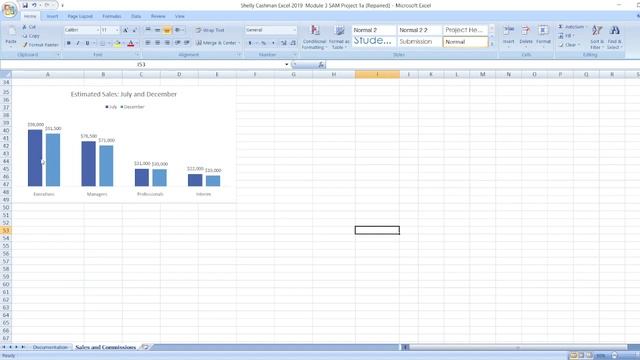Increase decimal places
The height and width of the screenshot is (360, 640).
coord(284,43)
